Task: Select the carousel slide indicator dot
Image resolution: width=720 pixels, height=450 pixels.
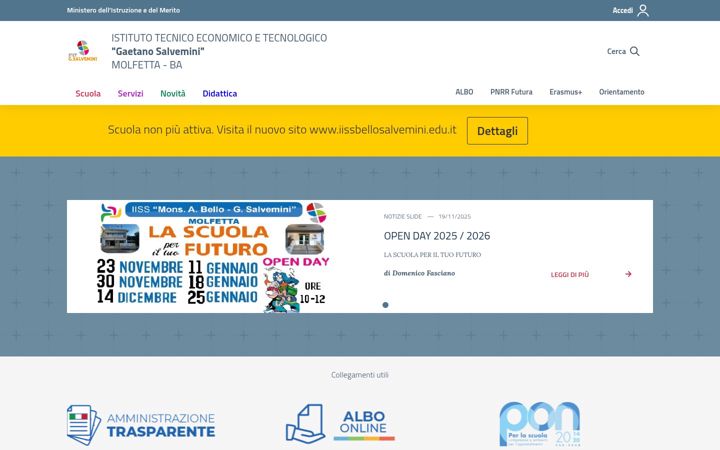Action: [x=385, y=305]
